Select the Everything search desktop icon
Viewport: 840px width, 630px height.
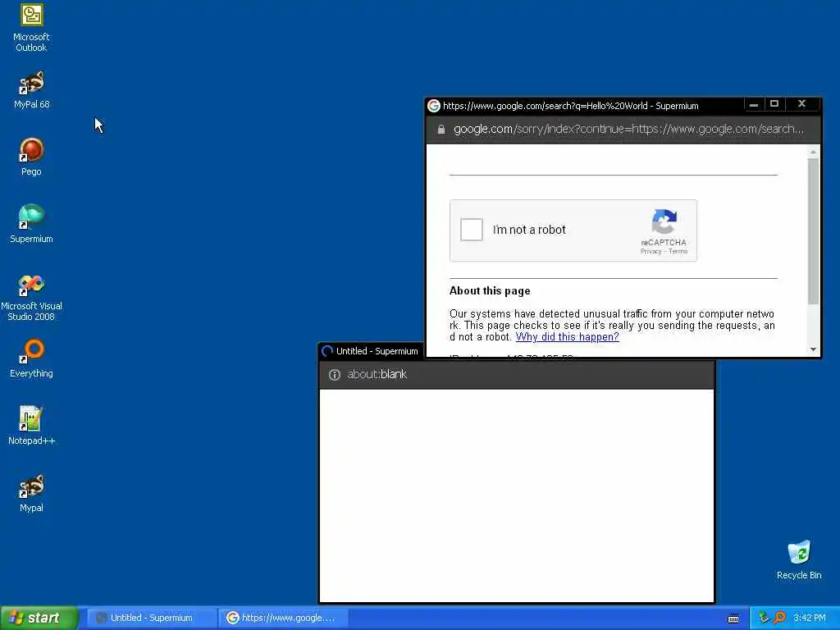click(x=32, y=358)
